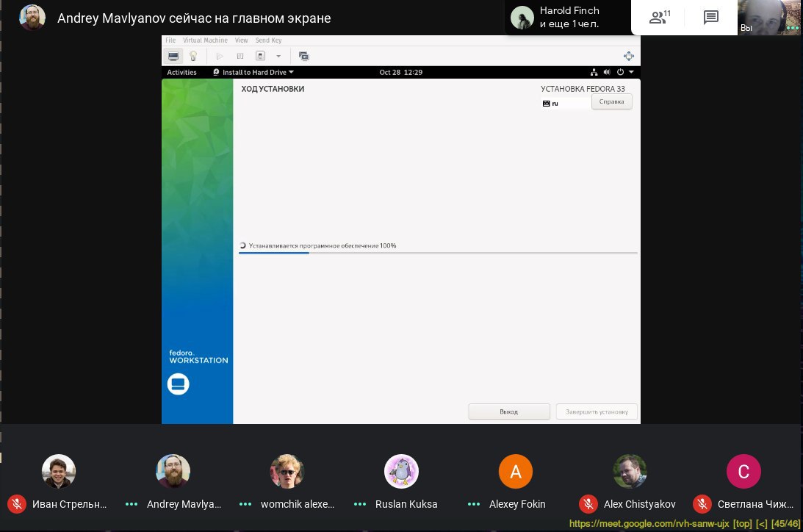
Task: Click the Pause virtual machine icon
Action: pyautogui.click(x=240, y=56)
